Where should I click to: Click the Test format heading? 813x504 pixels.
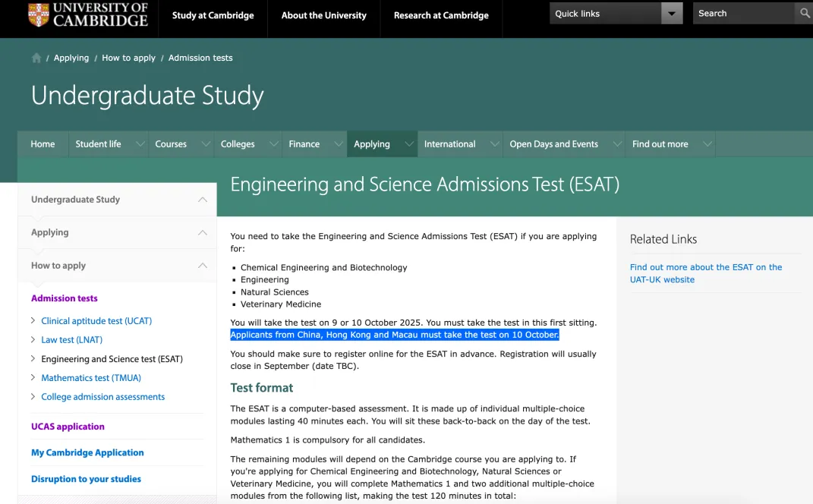click(262, 388)
